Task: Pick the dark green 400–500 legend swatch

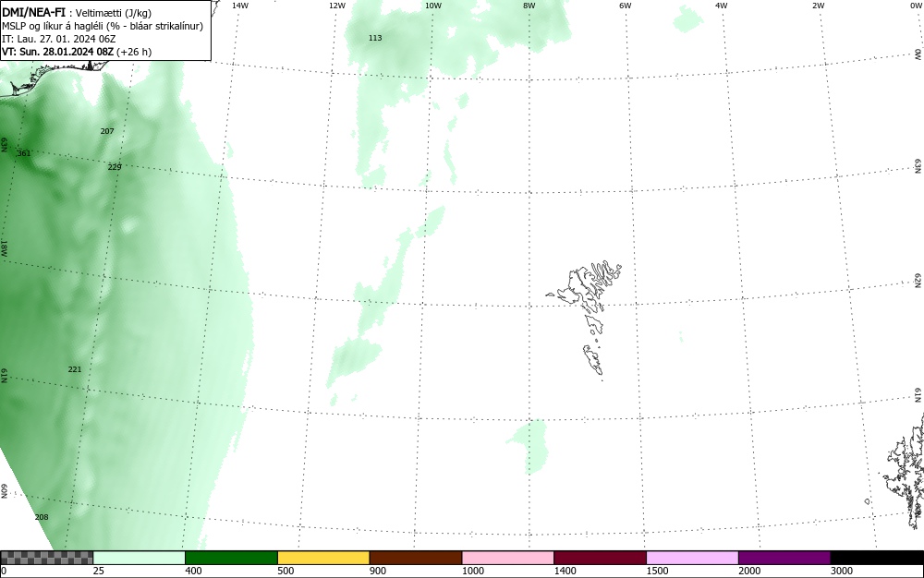Action: [x=231, y=558]
